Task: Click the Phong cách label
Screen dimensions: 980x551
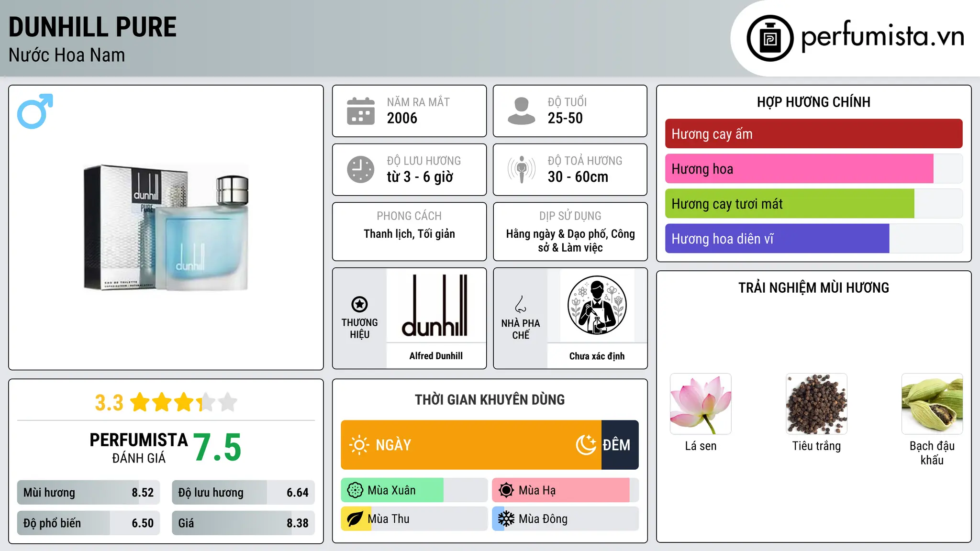Action: click(409, 216)
